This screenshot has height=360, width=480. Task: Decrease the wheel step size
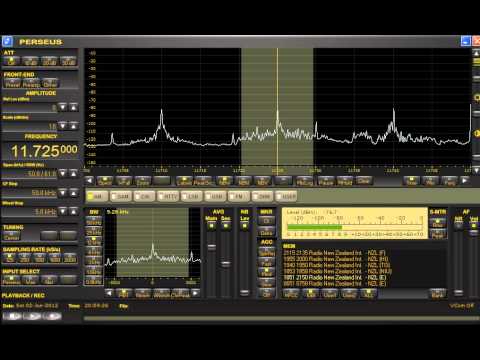[x=63, y=211]
